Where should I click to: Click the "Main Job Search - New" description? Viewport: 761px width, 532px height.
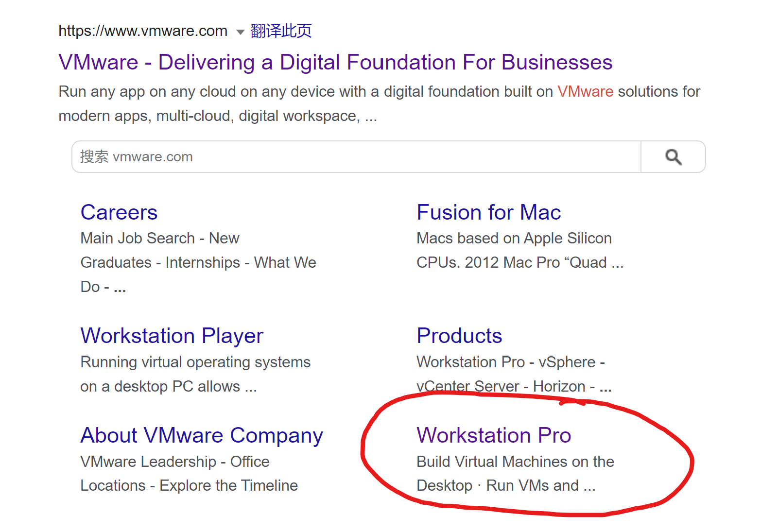click(x=160, y=238)
